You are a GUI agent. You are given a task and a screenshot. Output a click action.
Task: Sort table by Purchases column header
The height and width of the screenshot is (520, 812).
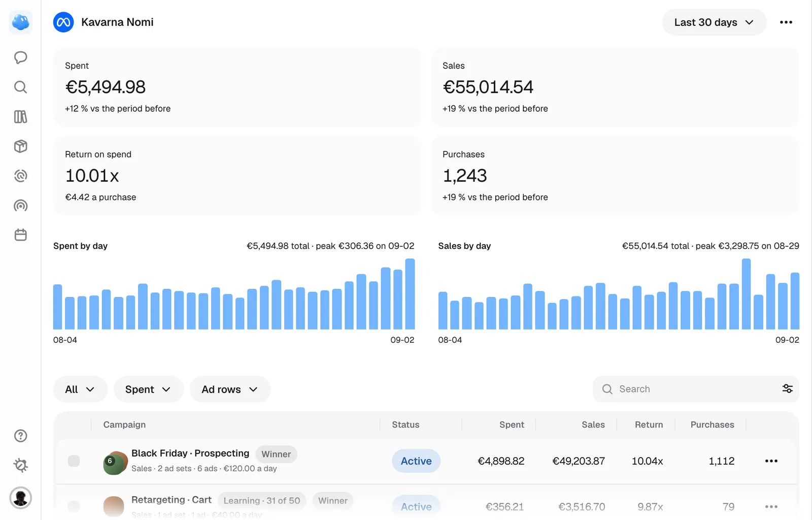tap(712, 425)
